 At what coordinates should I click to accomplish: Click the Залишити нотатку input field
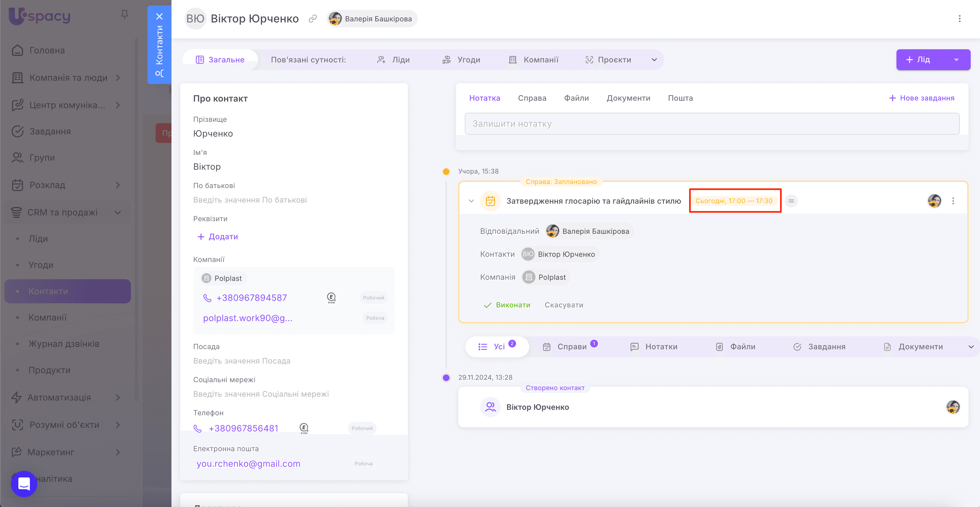tap(712, 124)
